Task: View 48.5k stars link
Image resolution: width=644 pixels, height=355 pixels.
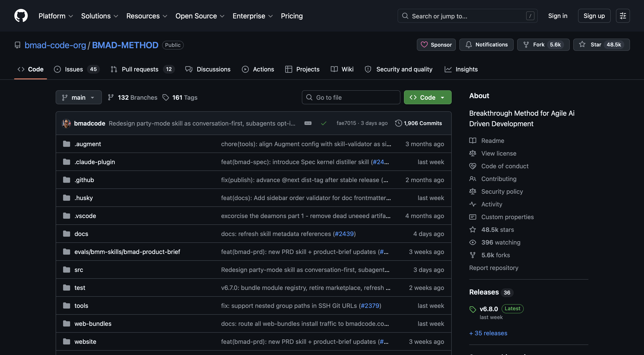Action: pos(492,230)
